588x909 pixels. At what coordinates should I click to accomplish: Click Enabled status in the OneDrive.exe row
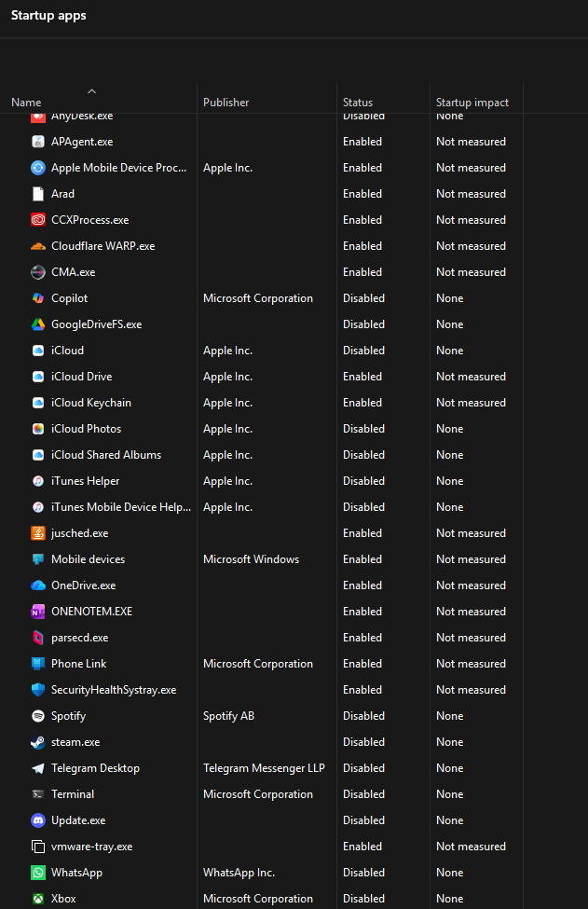tap(362, 585)
